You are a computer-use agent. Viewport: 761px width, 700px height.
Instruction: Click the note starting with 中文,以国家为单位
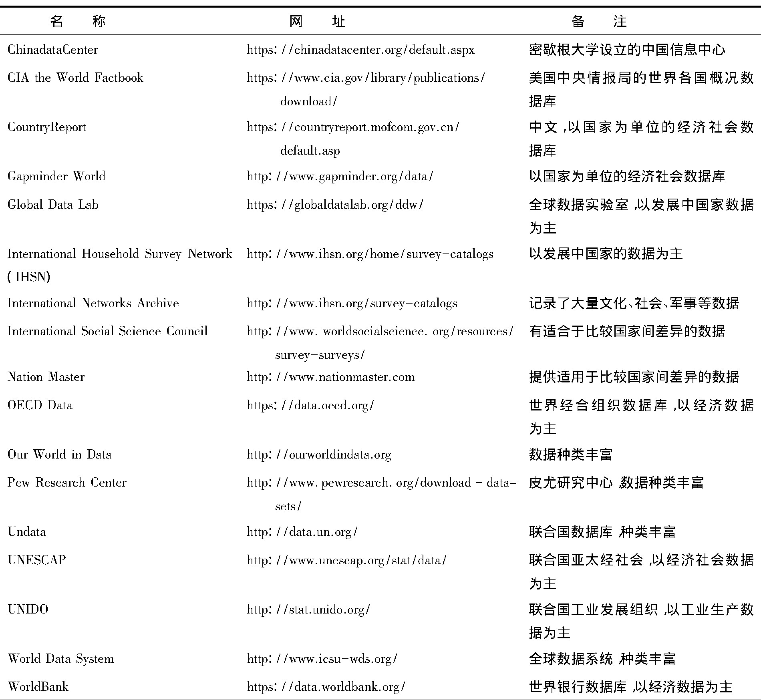[x=641, y=139]
